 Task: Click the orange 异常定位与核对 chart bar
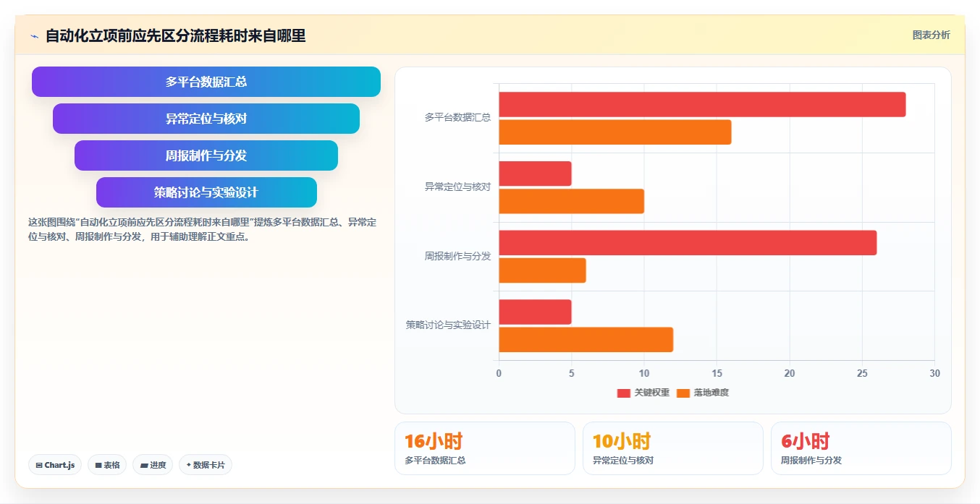(571, 201)
